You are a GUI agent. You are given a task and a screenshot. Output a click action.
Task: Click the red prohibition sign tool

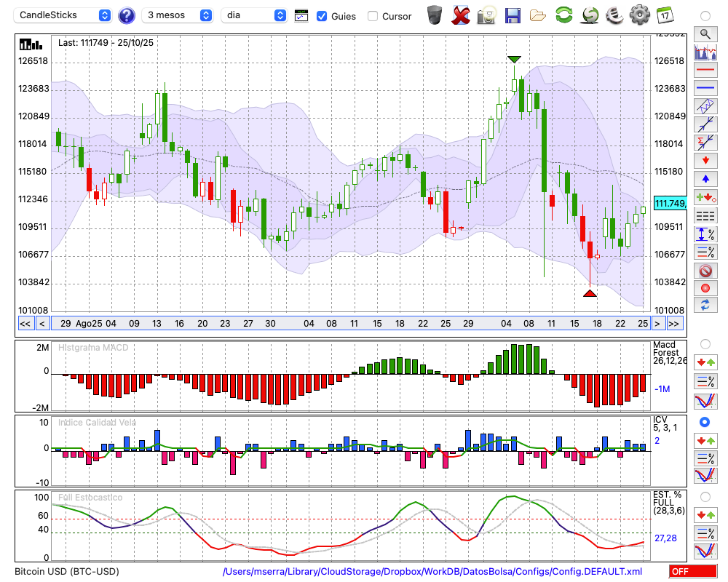tap(705, 271)
